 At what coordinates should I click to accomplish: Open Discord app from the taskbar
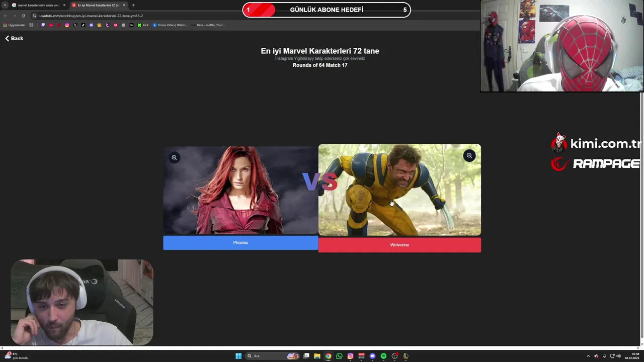(x=372, y=356)
